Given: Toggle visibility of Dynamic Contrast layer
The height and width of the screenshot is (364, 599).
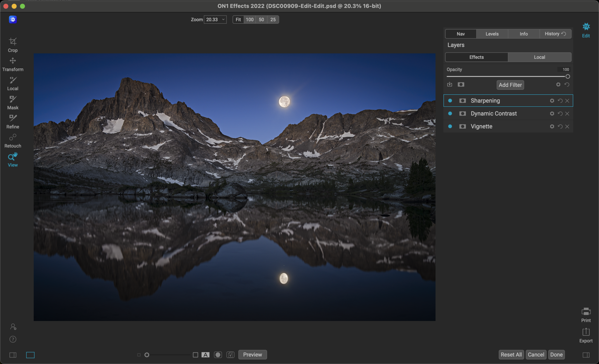Looking at the screenshot, I should [x=451, y=113].
